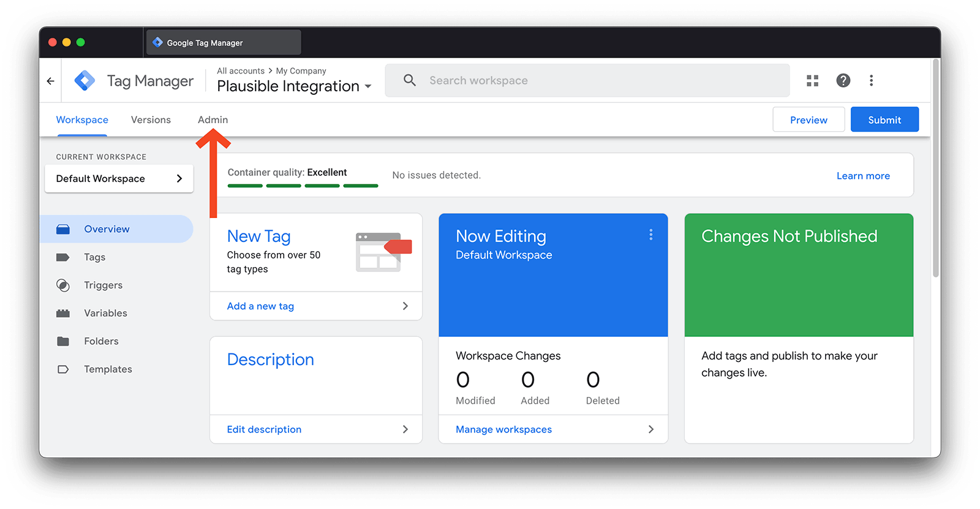Click the Tag Manager logo icon

[85, 81]
